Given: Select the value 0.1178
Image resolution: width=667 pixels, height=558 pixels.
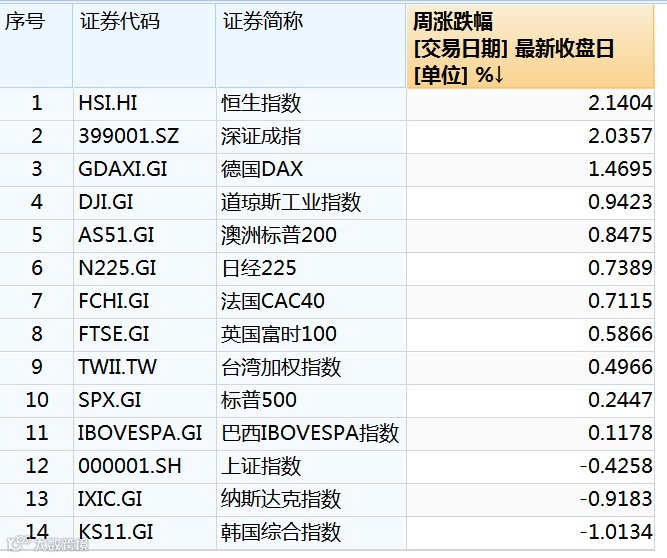Looking at the screenshot, I should tap(620, 433).
